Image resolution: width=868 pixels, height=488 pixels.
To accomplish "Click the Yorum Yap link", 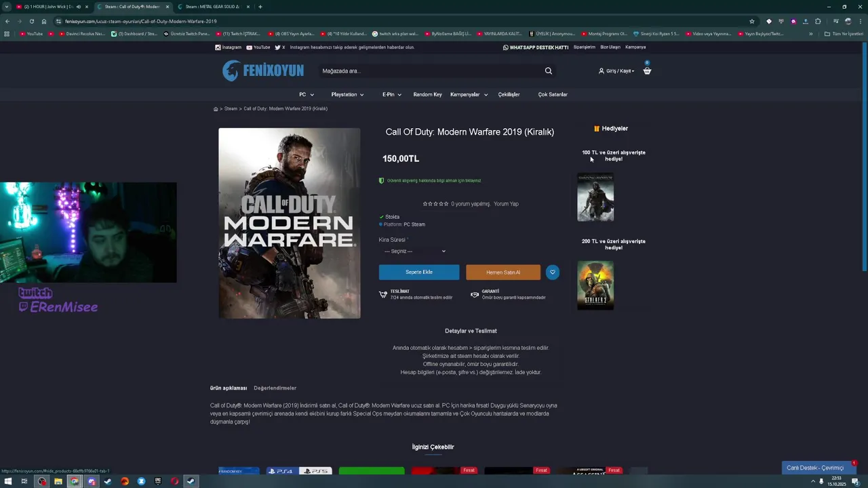I will 506,203.
